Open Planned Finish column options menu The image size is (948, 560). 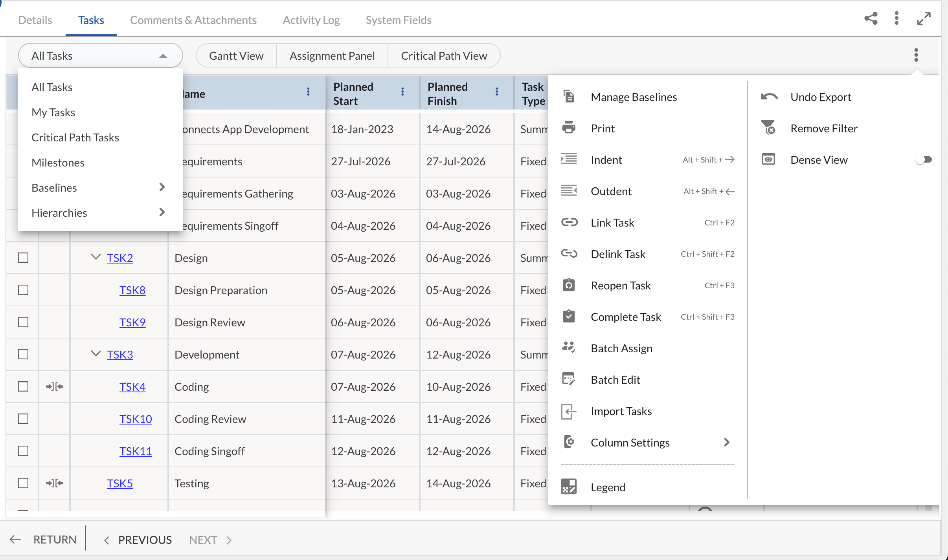(497, 92)
